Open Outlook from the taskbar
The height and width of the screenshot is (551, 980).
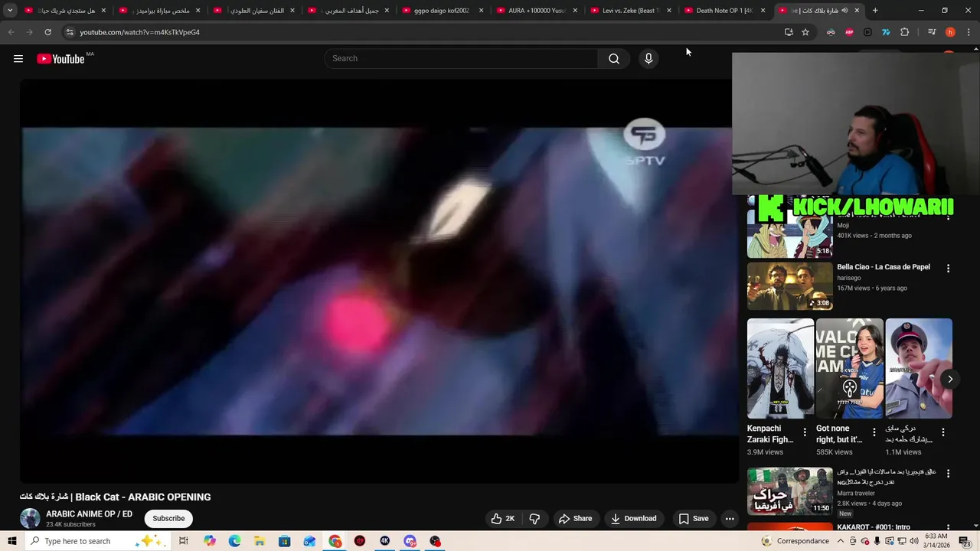[x=309, y=541]
